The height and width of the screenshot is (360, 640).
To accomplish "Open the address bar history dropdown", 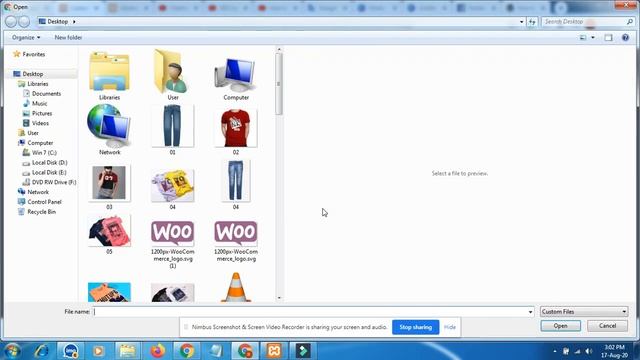I will pos(521,22).
